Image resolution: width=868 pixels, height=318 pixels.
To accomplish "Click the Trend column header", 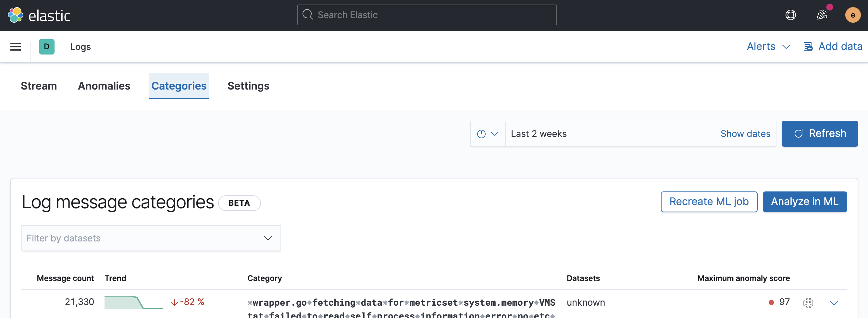I will (115, 278).
